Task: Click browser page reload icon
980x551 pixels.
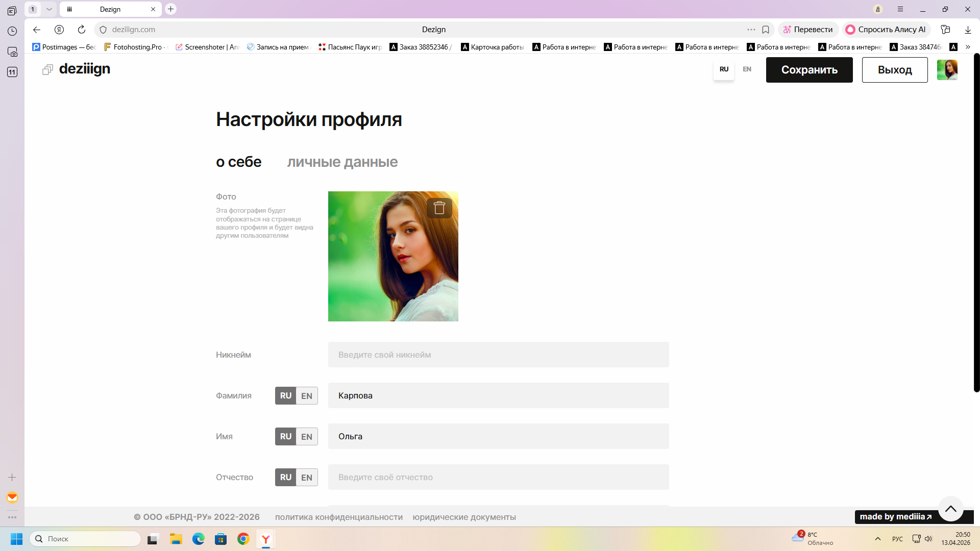Action: tap(82, 30)
